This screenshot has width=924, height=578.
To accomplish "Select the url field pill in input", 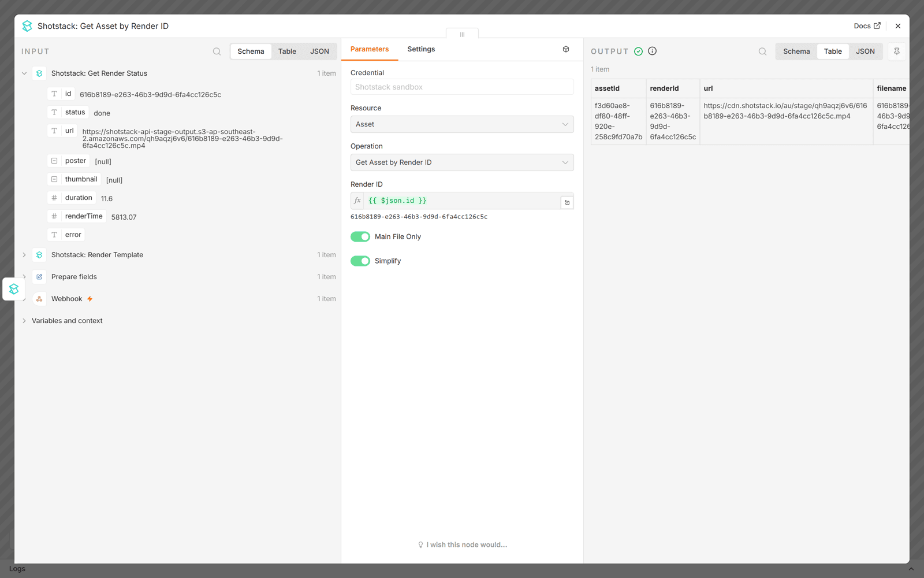I will tap(62, 131).
